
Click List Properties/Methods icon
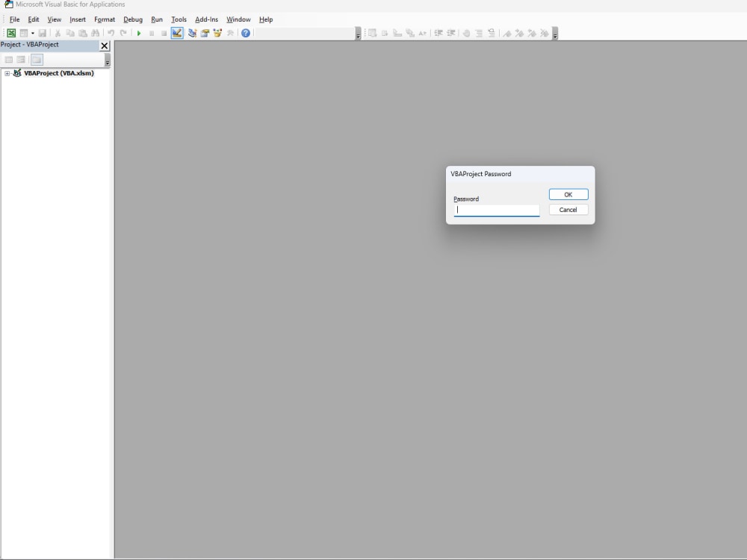tap(373, 33)
